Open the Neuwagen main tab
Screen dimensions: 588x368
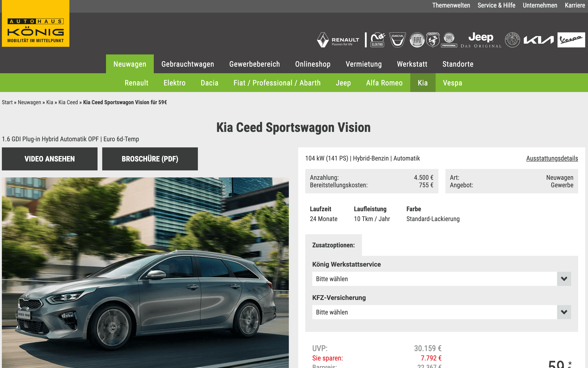(x=130, y=64)
